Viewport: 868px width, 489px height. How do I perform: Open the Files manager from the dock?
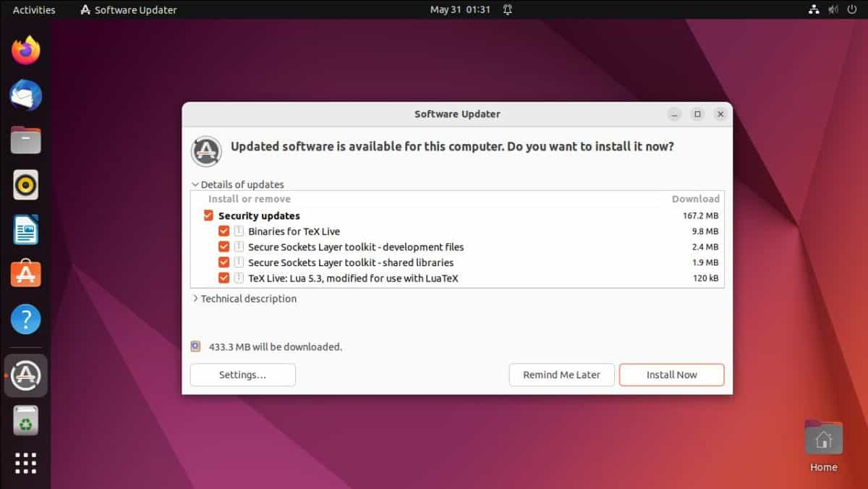point(25,140)
